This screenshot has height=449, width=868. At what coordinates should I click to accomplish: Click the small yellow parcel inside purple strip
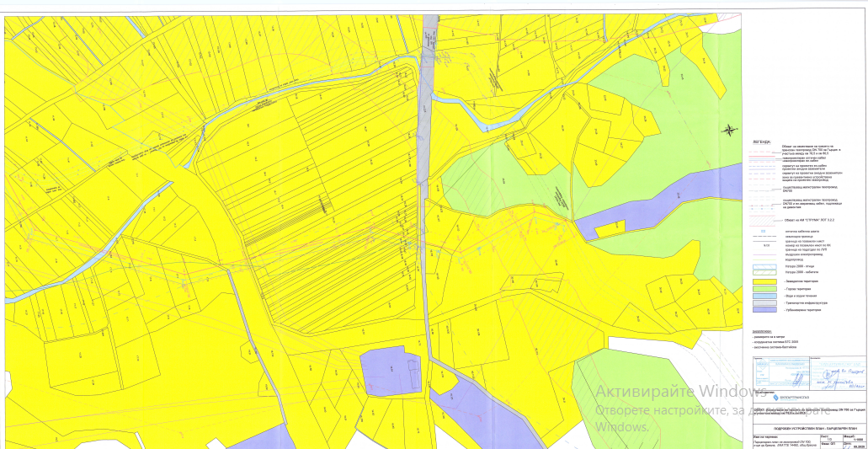613,226
